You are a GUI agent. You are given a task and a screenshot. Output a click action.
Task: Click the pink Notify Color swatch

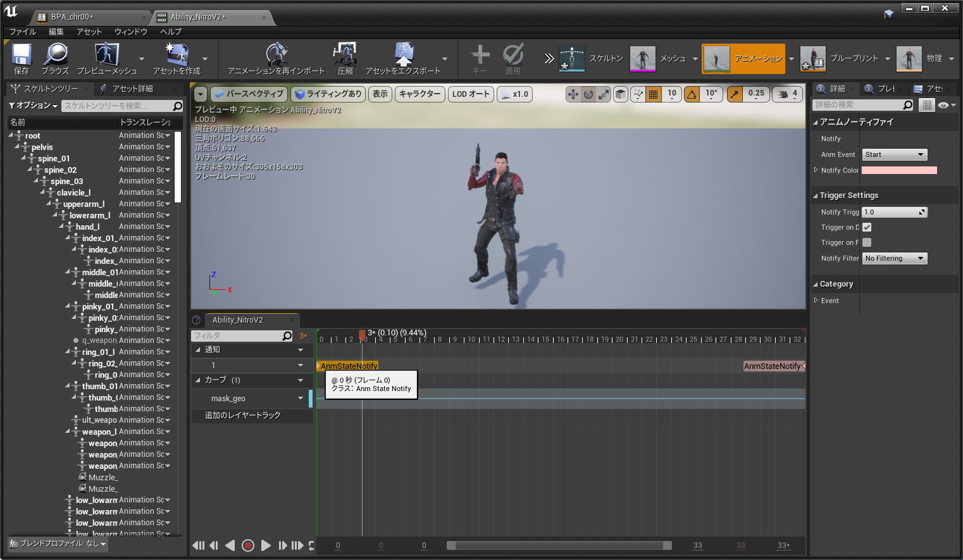[x=899, y=170]
